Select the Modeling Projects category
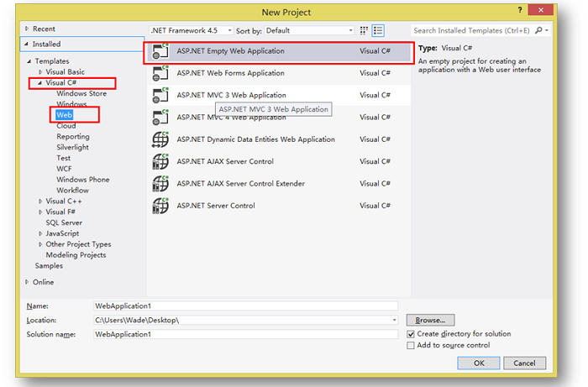The height and width of the screenshot is (387, 588). [x=76, y=255]
